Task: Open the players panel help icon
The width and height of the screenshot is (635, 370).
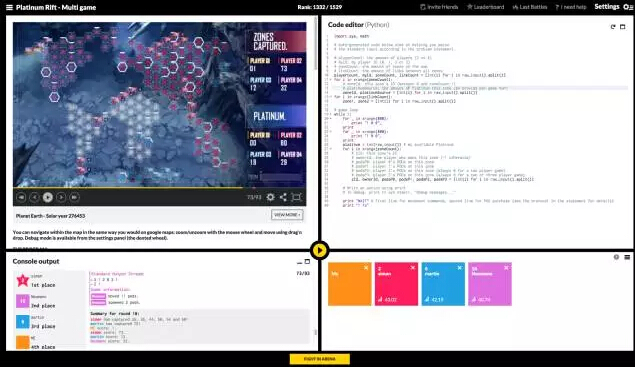Action: 616,257
